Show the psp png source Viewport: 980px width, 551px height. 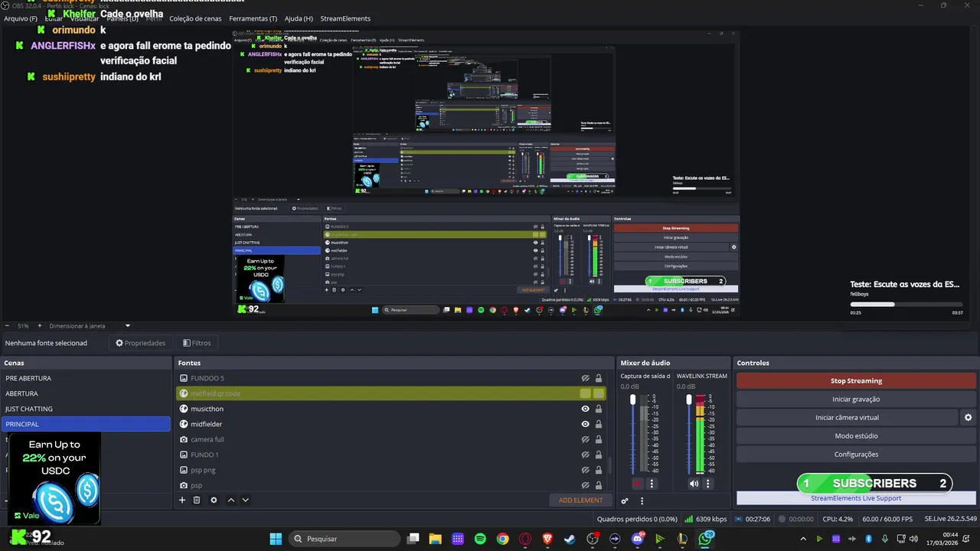click(x=585, y=470)
